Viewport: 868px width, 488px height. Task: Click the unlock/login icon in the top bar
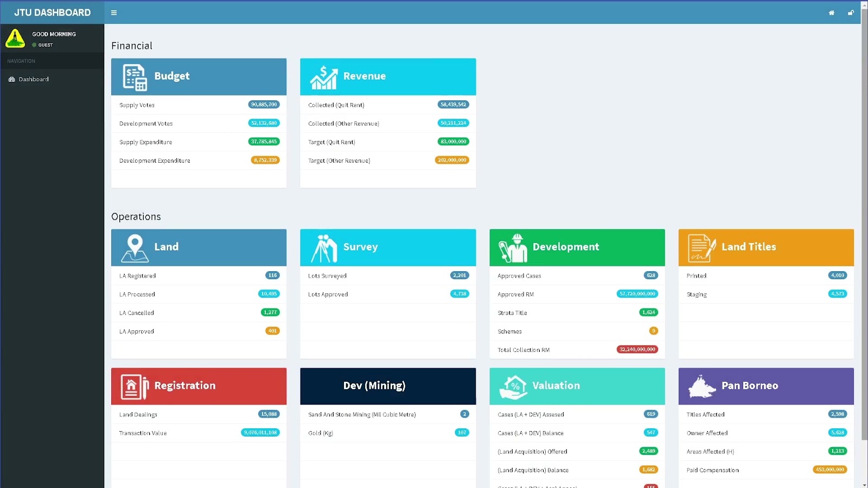coord(851,12)
